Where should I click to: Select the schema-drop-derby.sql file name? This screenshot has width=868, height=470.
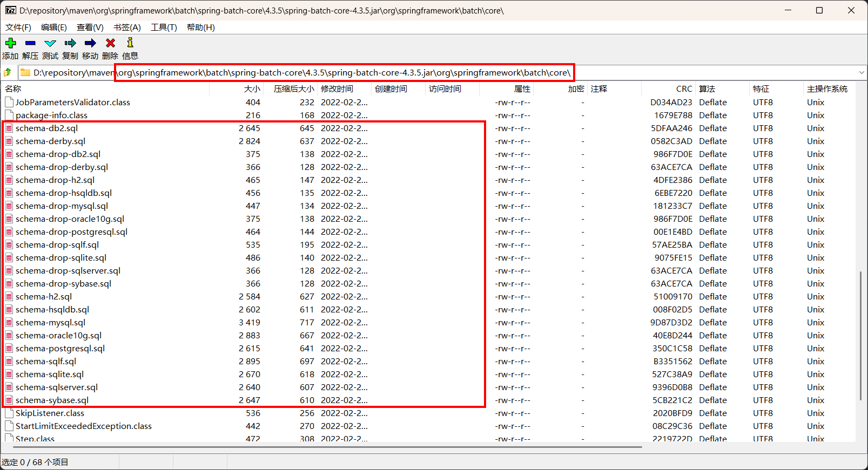62,167
